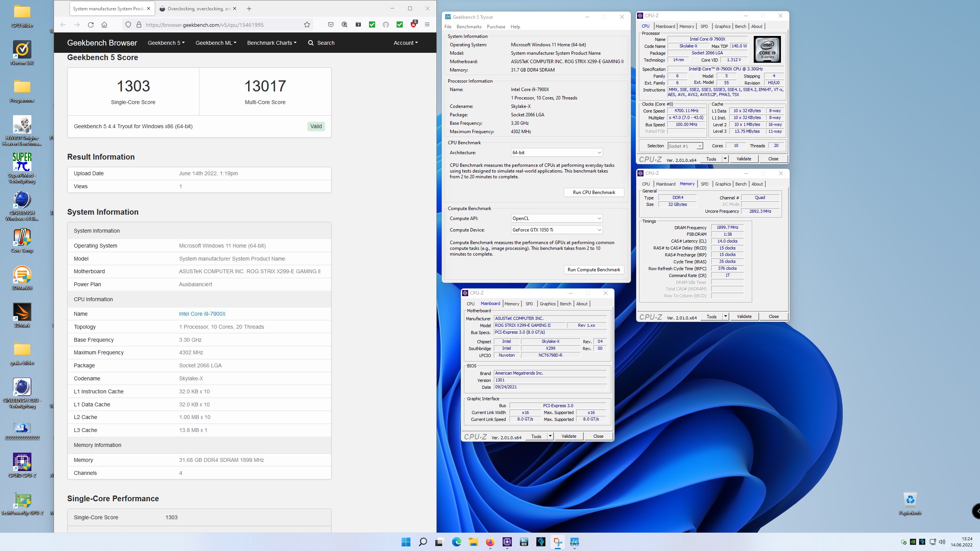Viewport: 980px width, 551px height.
Task: Expand the Geekbench 5 navigation dropdown
Action: point(166,43)
